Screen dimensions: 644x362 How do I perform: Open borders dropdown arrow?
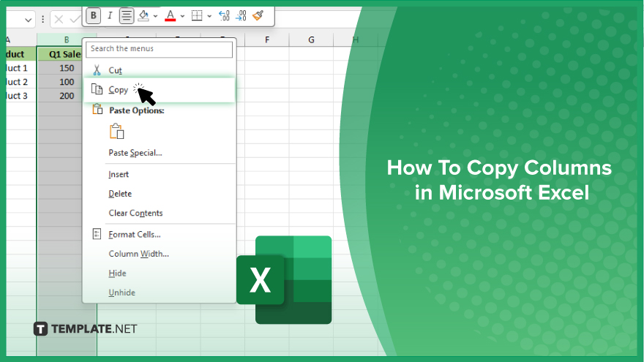pos(209,16)
